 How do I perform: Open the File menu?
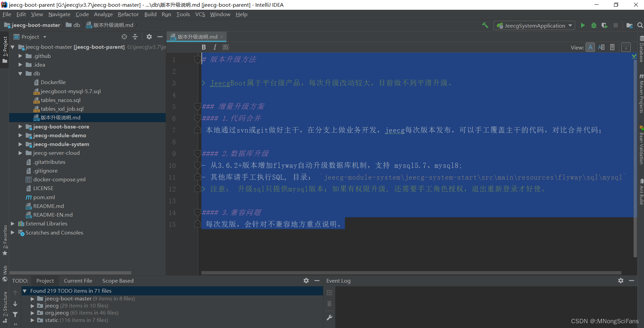[x=7, y=14]
